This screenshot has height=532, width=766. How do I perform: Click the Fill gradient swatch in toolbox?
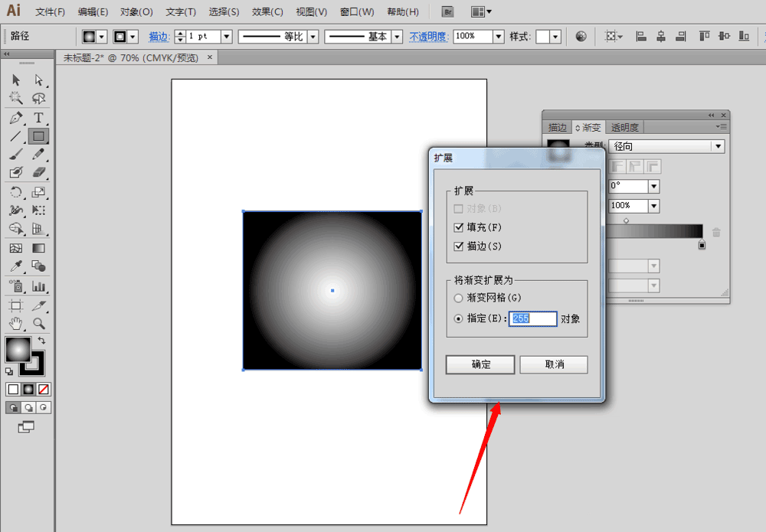[x=18, y=350]
